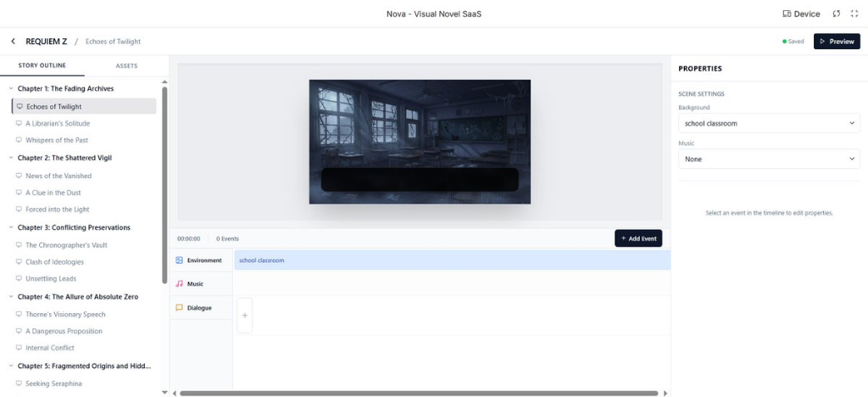Click the scene icon beside Echoes of Twilight
The height and width of the screenshot is (397, 868).
[x=19, y=107]
